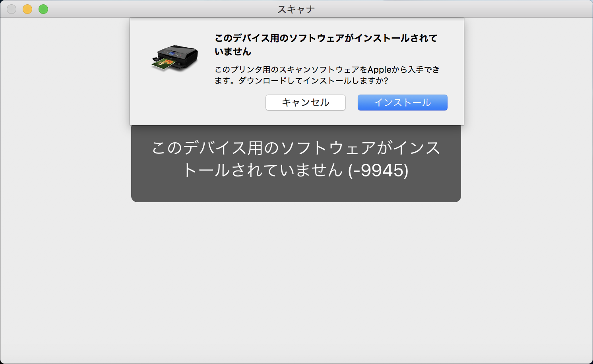Click the dark gray error banner

[x=296, y=163]
